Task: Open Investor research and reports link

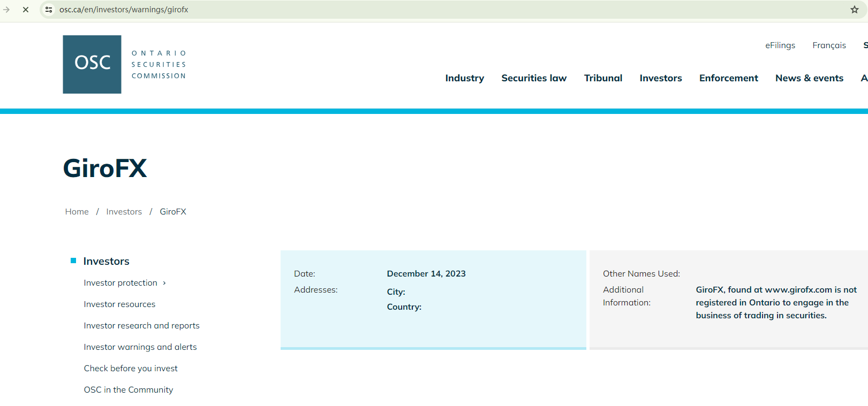Action: (141, 326)
